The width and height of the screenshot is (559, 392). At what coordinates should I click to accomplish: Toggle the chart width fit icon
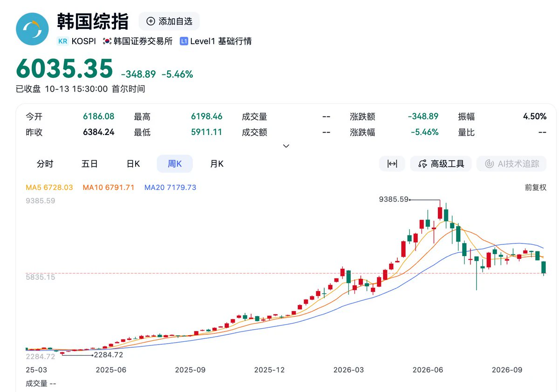coord(392,164)
